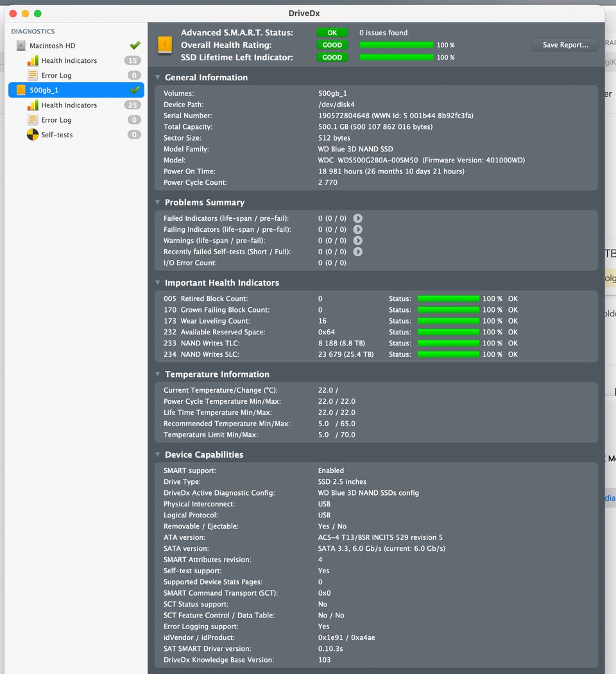Collapse the Temperature Information section
Viewport: 616px width, 674px height.
[158, 374]
